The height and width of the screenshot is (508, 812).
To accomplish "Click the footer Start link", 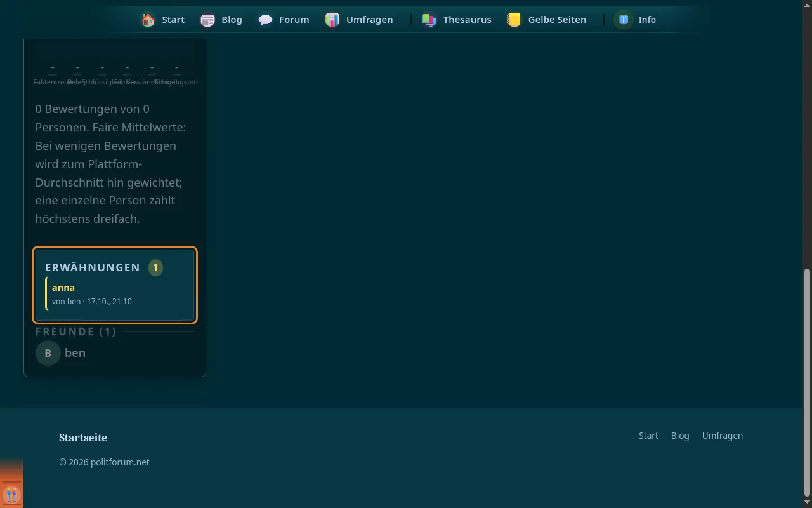I will click(648, 436).
